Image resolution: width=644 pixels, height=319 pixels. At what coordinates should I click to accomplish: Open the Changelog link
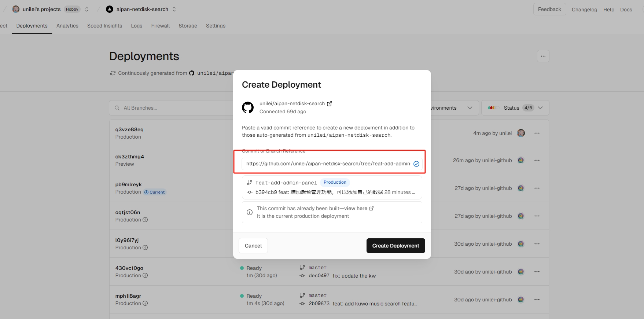[x=584, y=10]
